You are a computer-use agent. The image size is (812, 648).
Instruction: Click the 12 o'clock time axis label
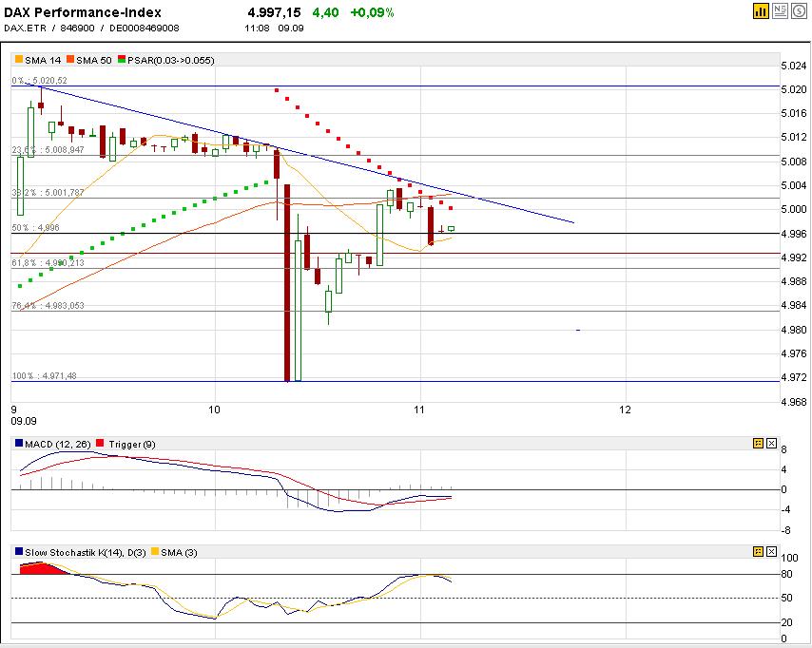point(625,410)
